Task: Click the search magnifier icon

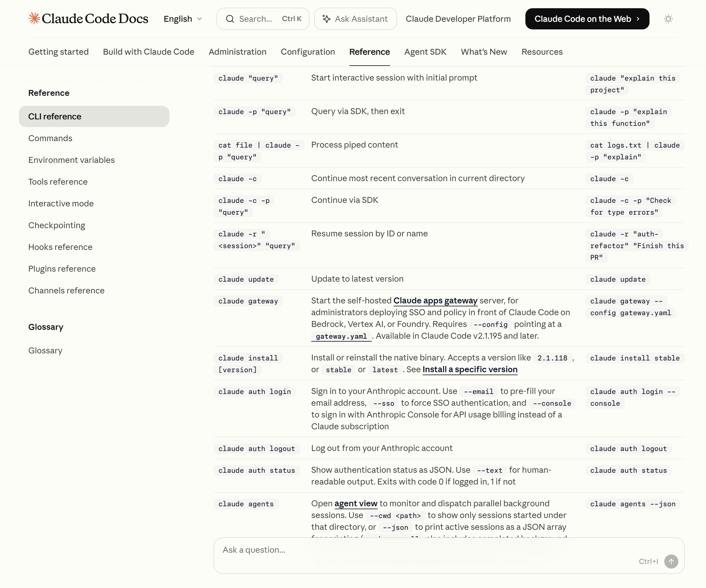Action: (x=230, y=19)
